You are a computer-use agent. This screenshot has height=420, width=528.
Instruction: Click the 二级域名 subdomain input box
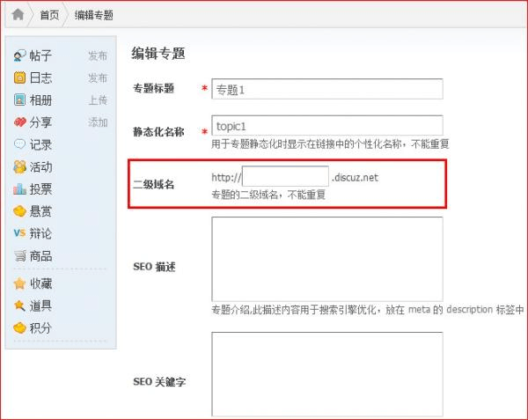pos(285,177)
